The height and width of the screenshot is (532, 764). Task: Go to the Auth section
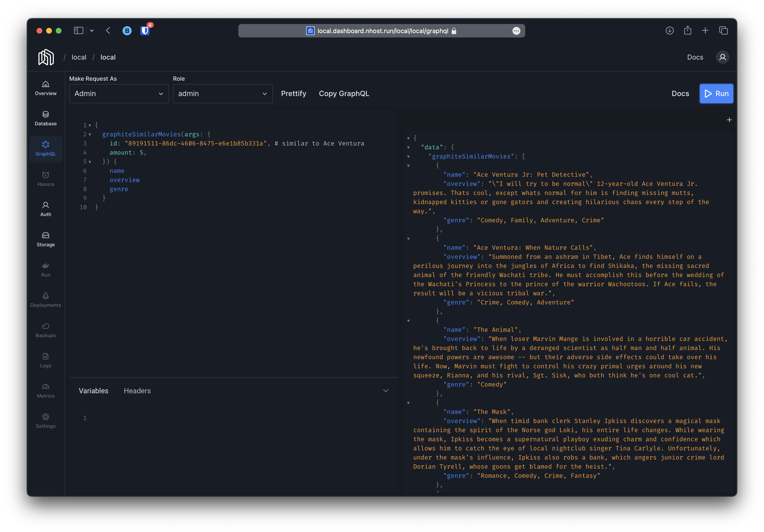tap(46, 209)
